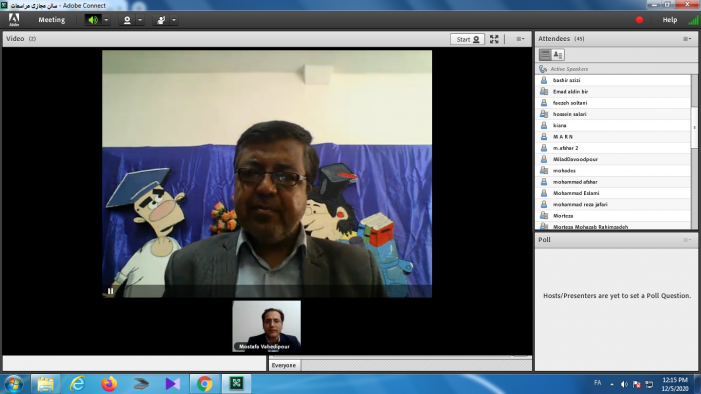The image size is (701, 394).
Task: Select the Everyone chat tab
Action: pyautogui.click(x=284, y=365)
